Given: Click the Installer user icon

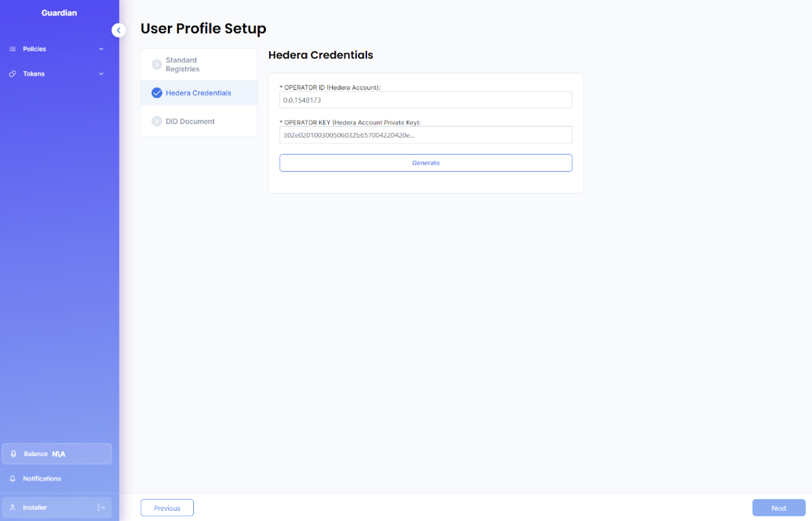Looking at the screenshot, I should point(12,507).
